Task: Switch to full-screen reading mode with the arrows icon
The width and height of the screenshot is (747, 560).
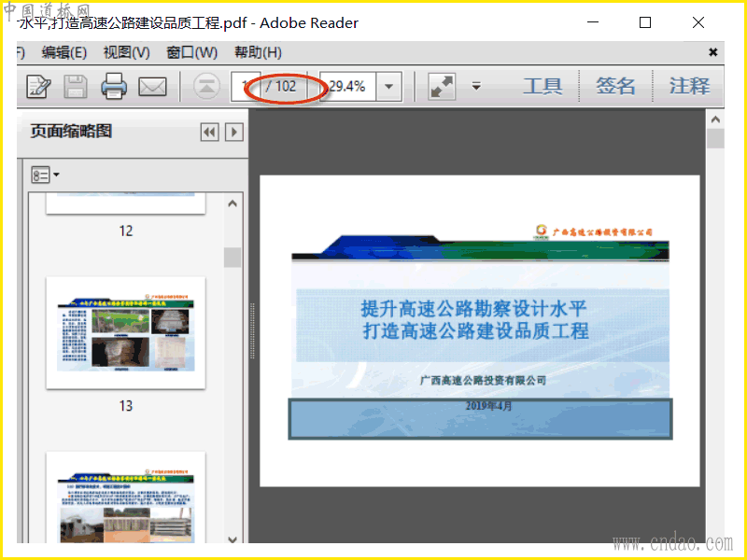Action: click(x=442, y=87)
